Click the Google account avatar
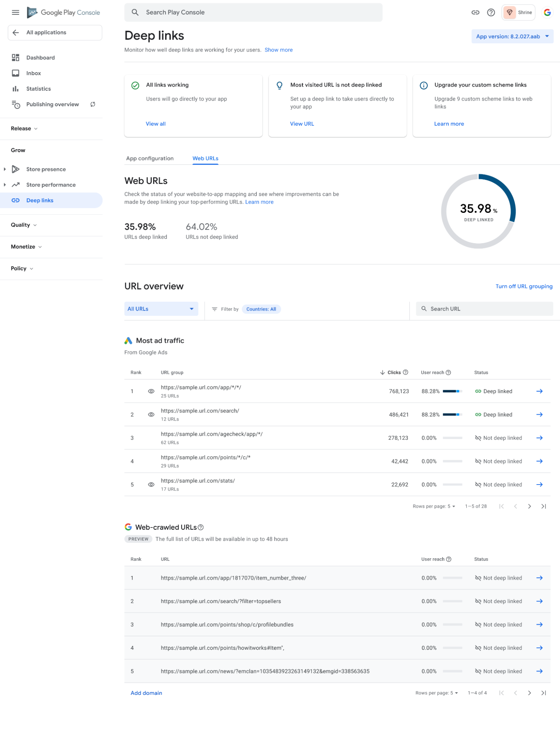The height and width of the screenshot is (740, 560). tap(547, 13)
